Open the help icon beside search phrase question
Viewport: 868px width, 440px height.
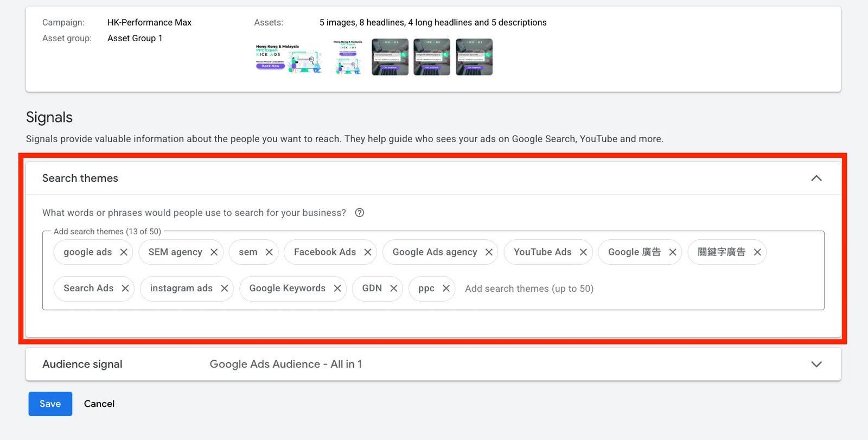[x=360, y=213]
